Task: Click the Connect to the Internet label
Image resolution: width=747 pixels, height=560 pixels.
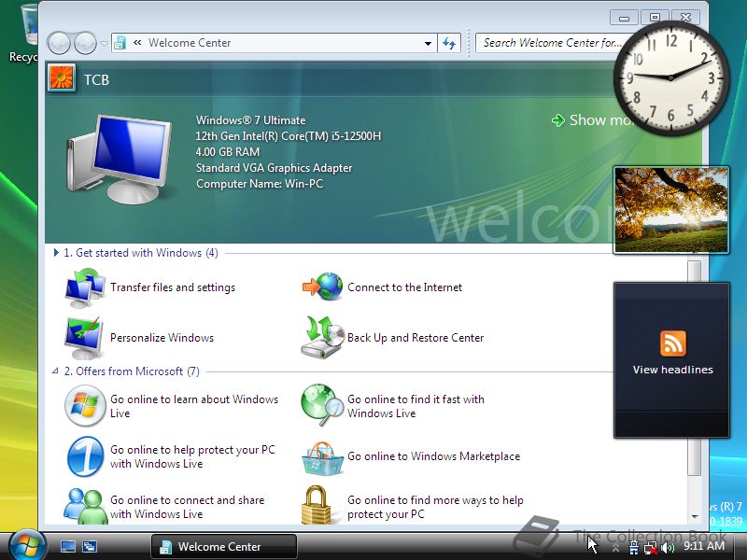Action: tap(404, 287)
